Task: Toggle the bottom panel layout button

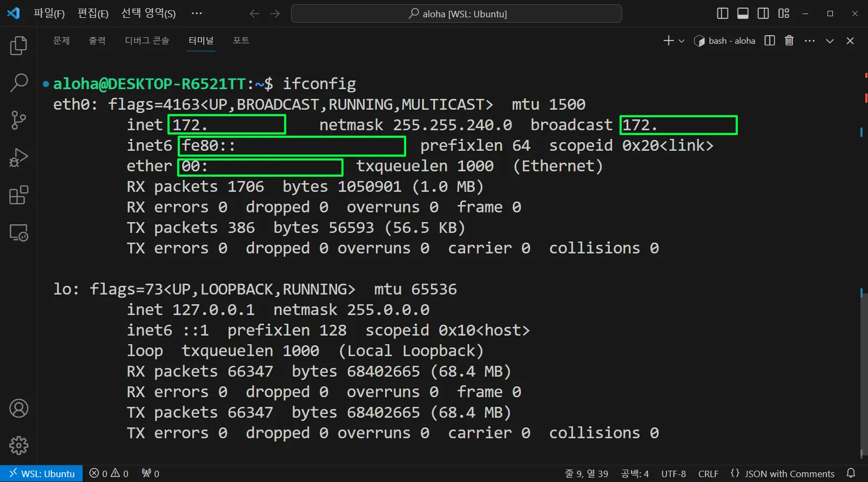Action: tap(743, 14)
